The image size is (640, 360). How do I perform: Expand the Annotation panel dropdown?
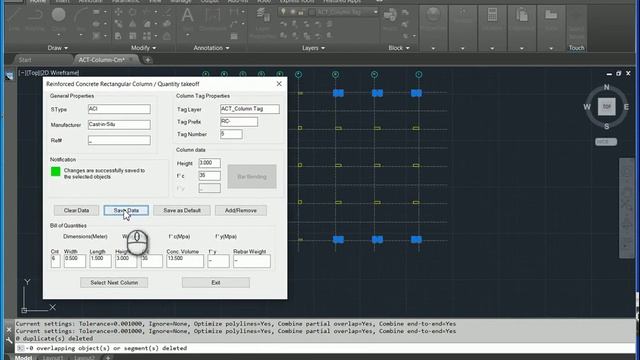(x=211, y=48)
